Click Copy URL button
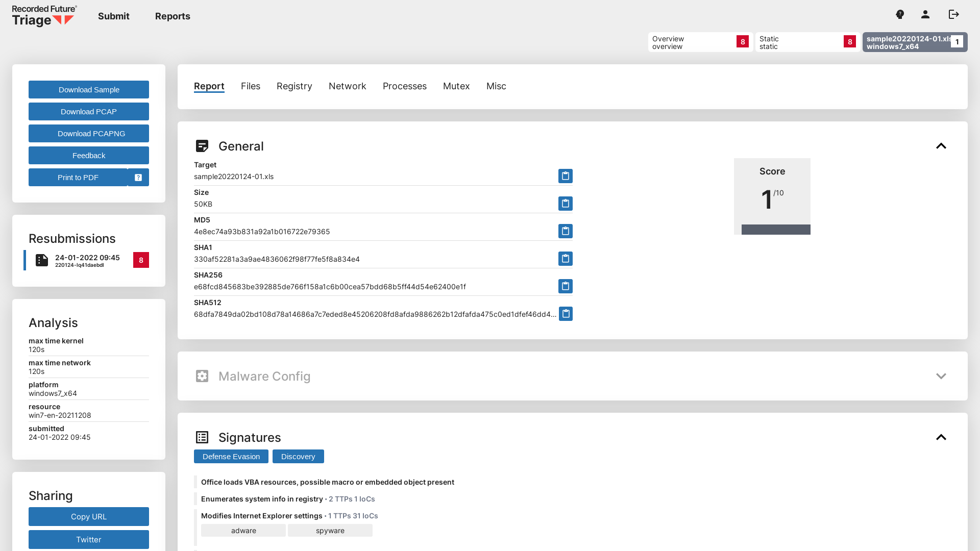The image size is (980, 551). (x=89, y=516)
